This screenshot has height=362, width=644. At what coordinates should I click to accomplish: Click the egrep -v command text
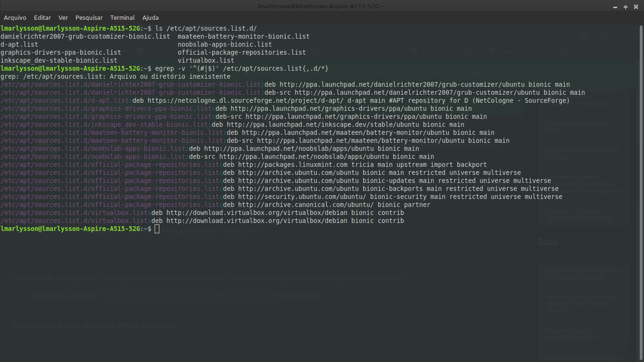coord(242,68)
